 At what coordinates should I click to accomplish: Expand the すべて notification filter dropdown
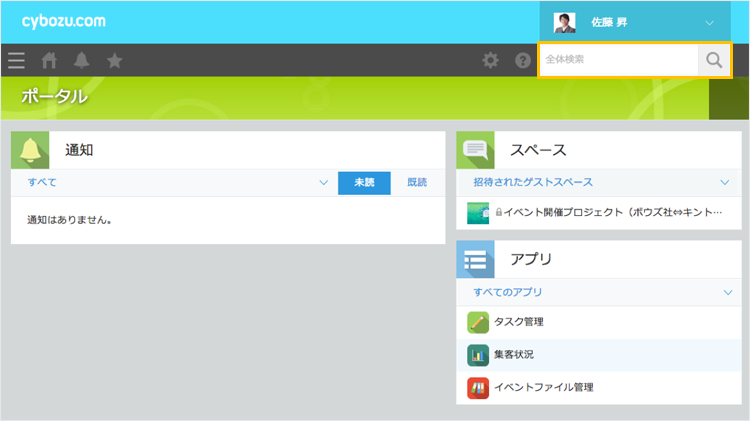pyautogui.click(x=323, y=182)
